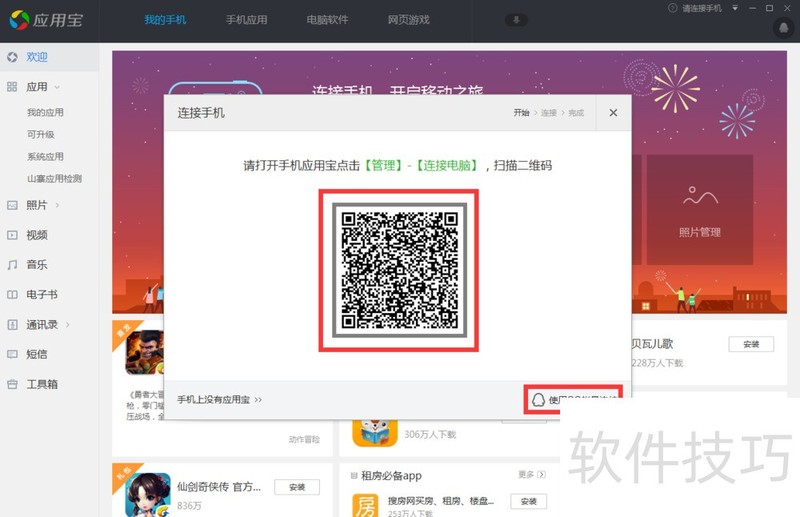Click 【连接电脑】 green text in dialog
The image size is (800, 517).
447,165
